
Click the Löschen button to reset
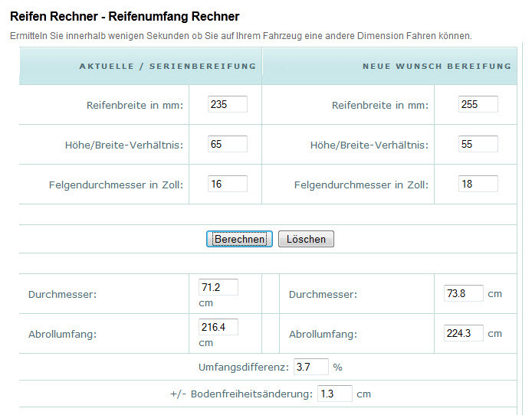coord(306,239)
